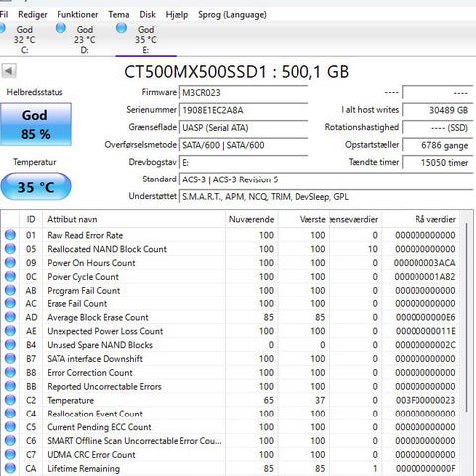Select the Raw Read Error Rate row text
476x476 pixels.
coord(85,235)
